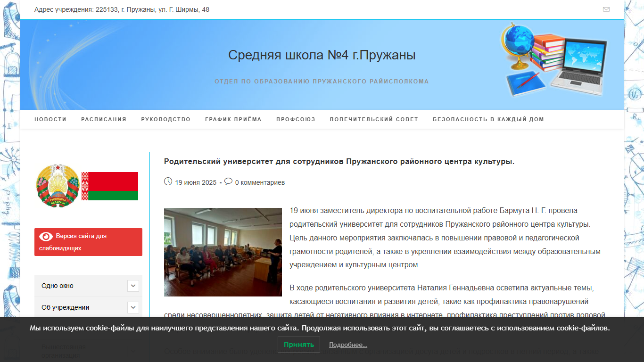
Task: Open the 'Расписания' menu item
Action: tap(104, 119)
